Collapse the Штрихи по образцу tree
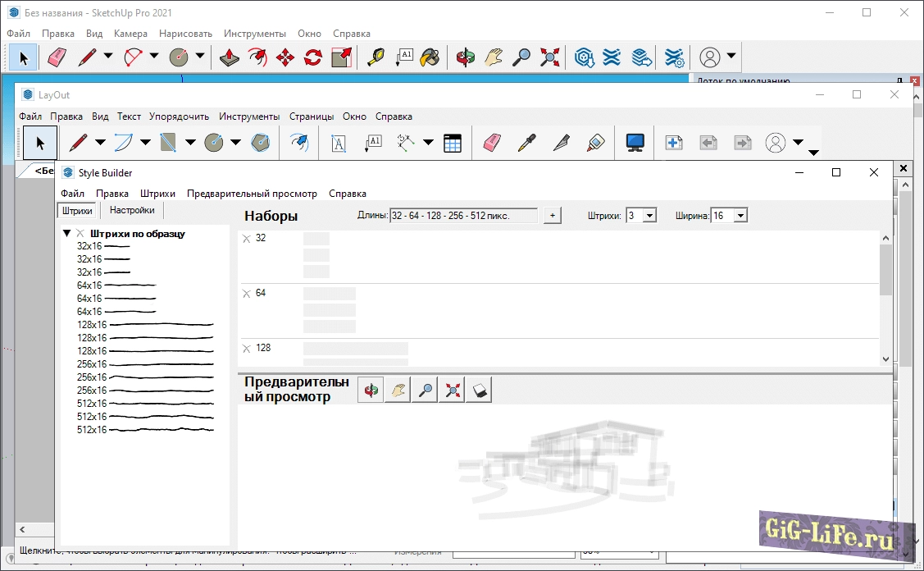This screenshot has width=924, height=571. (x=66, y=234)
